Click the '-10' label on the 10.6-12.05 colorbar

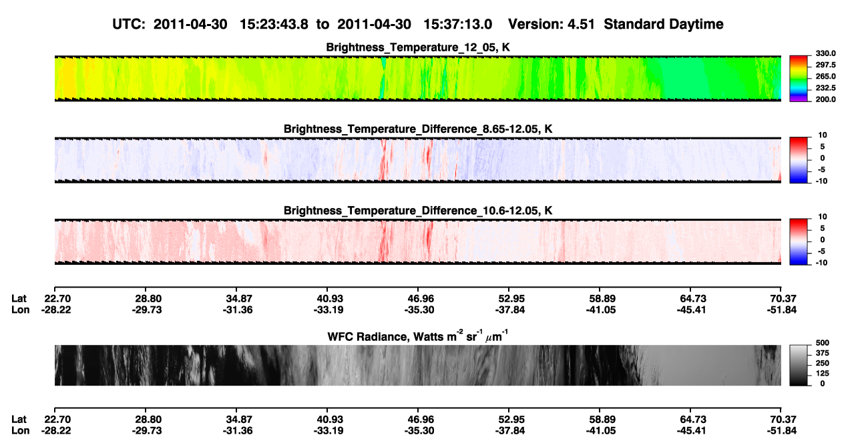click(x=823, y=263)
